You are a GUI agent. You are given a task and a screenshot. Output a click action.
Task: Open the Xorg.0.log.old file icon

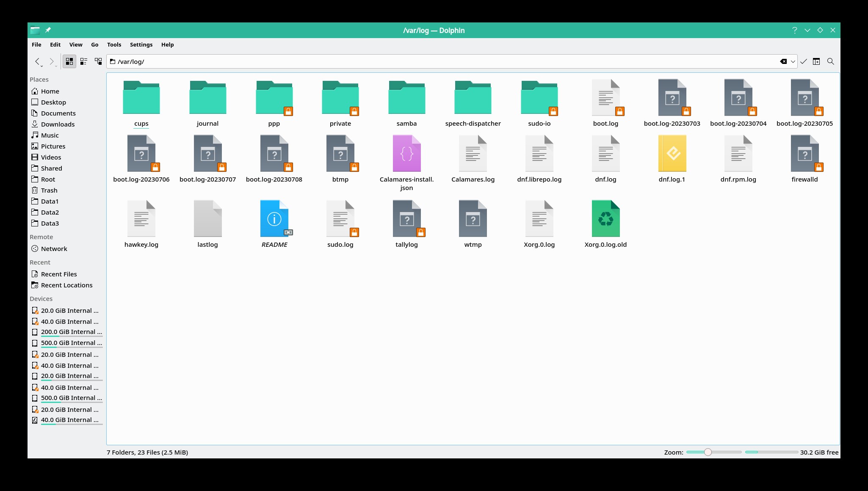[x=605, y=219]
